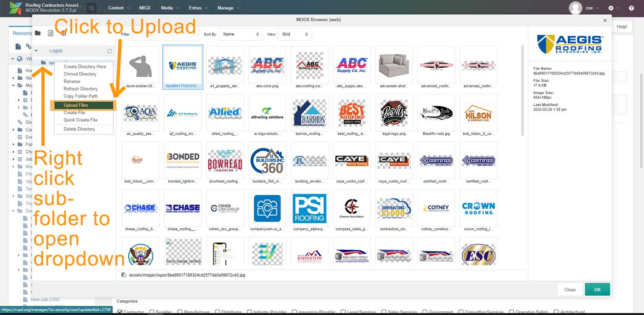Tick the Contractor category checkbox
Image resolution: width=644 pixels, height=315 pixels.
click(120, 312)
